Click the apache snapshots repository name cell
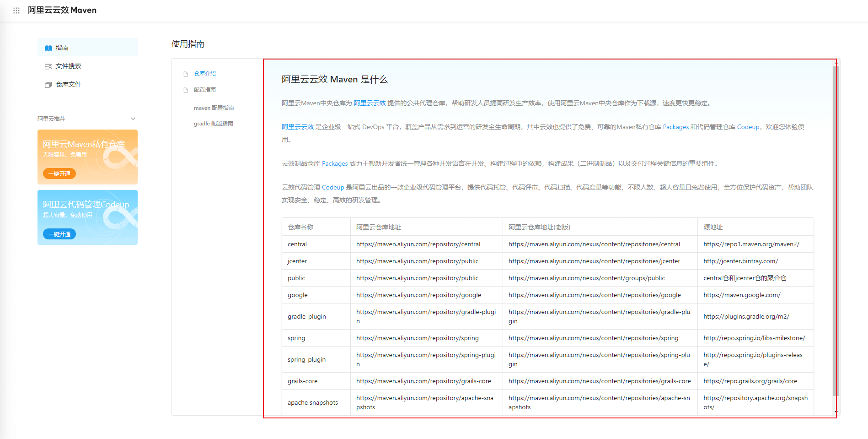This screenshot has height=439, width=868. tap(316, 402)
